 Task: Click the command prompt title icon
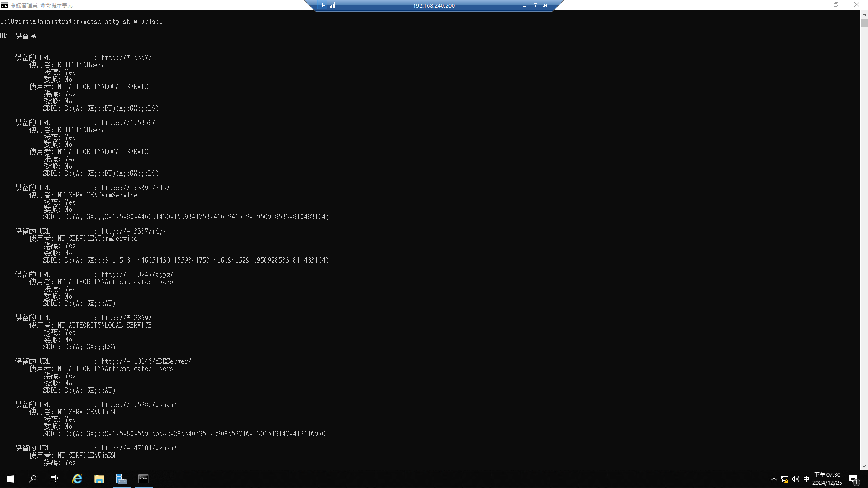coord(5,5)
